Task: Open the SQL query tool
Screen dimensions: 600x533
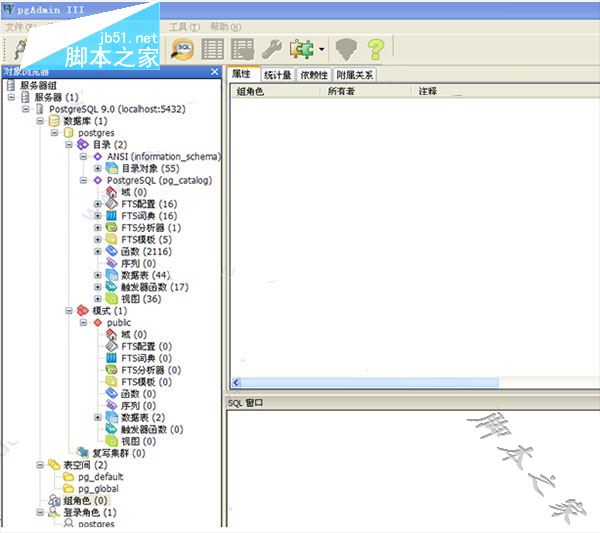Action: (183, 49)
